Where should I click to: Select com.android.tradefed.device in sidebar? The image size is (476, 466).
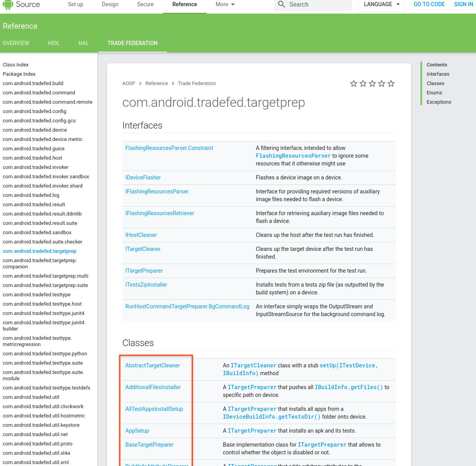coord(35,130)
